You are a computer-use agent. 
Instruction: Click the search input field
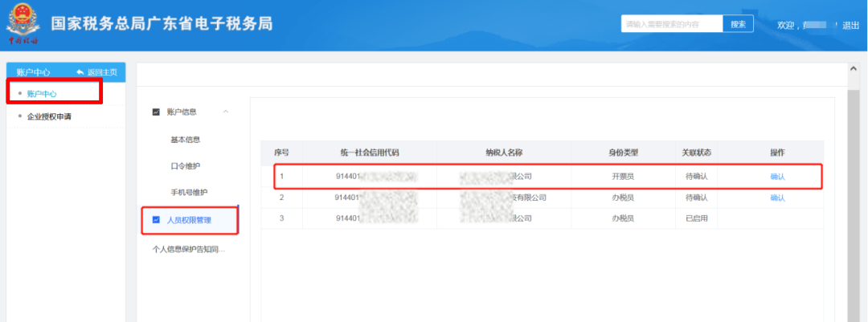[x=672, y=24]
